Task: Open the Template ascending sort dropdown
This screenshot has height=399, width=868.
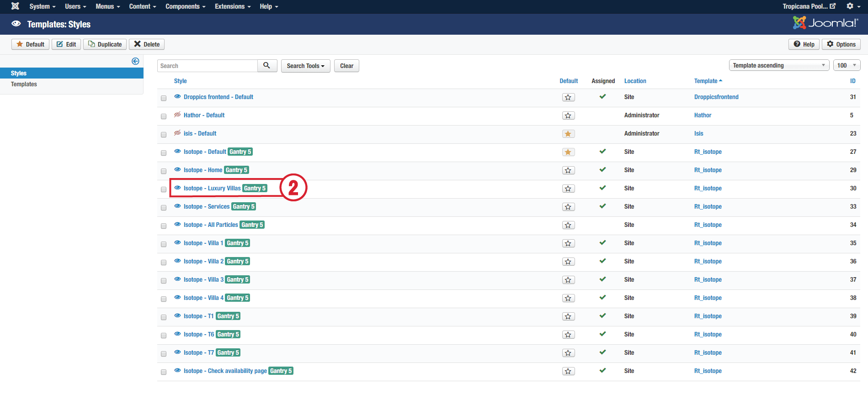Action: pyautogui.click(x=779, y=65)
